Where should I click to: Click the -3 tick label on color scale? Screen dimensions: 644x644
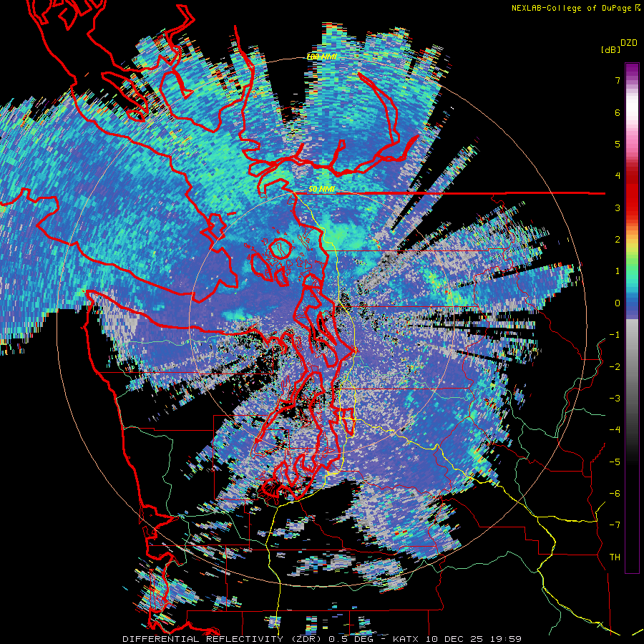[615, 399]
